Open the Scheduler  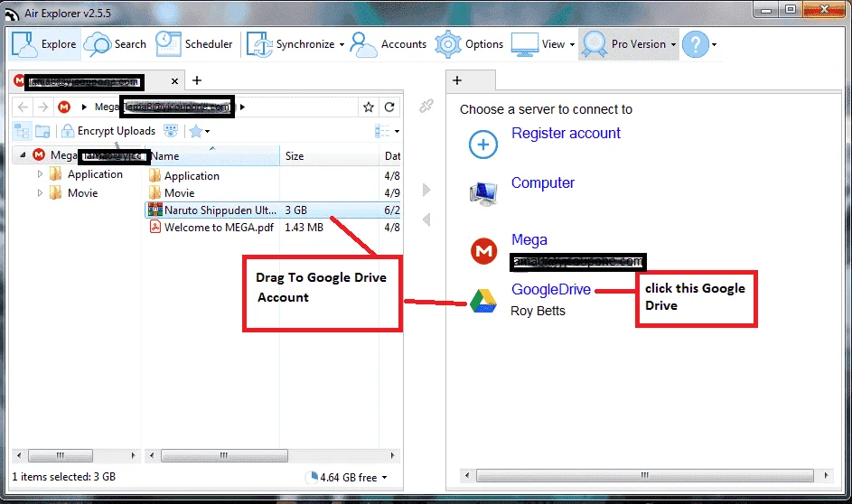point(194,44)
